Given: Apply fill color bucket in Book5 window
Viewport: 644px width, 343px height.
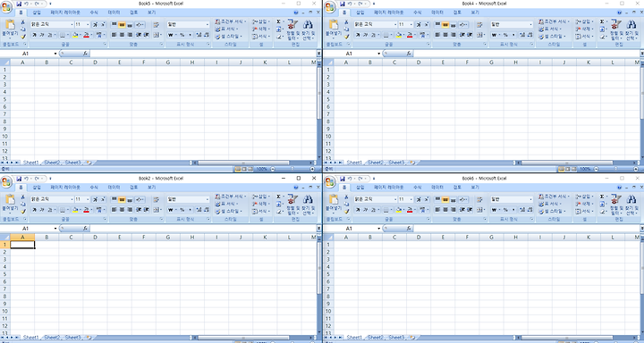Looking at the screenshot, I should point(75,36).
